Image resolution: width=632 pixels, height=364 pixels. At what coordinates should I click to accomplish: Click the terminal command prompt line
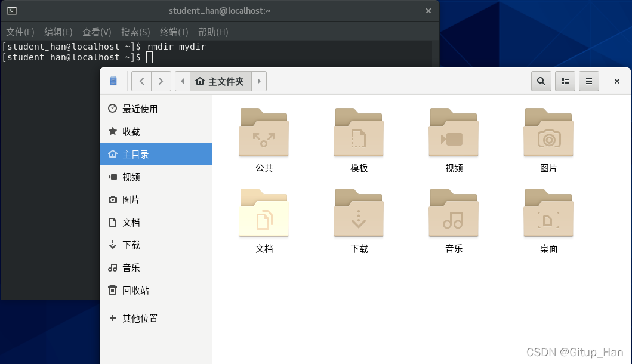[78, 57]
